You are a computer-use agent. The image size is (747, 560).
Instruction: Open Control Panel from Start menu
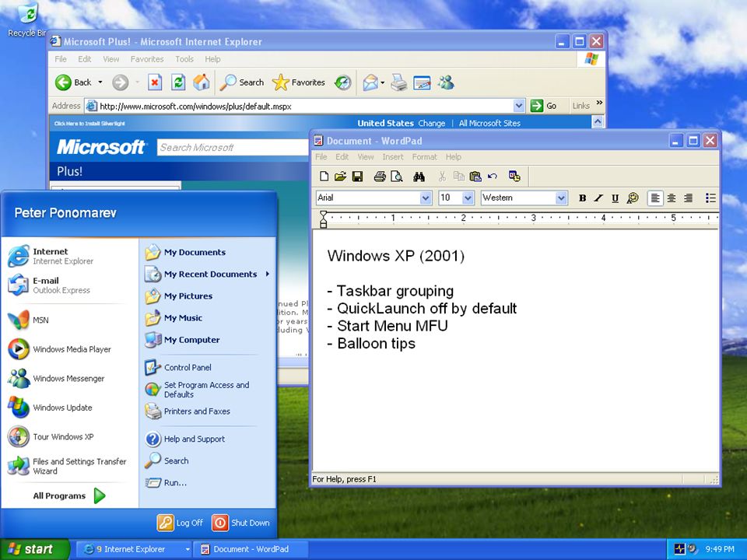click(x=207, y=367)
